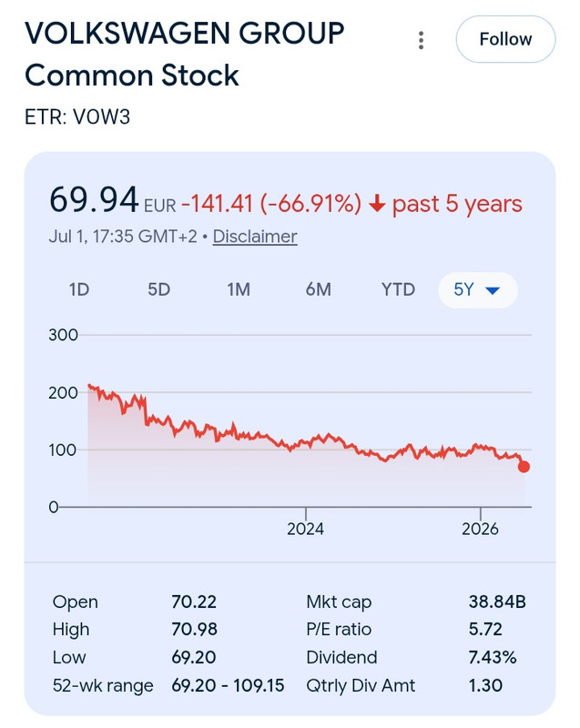Open the Disclaimer link
Screen dimensions: 580x728
point(255,237)
